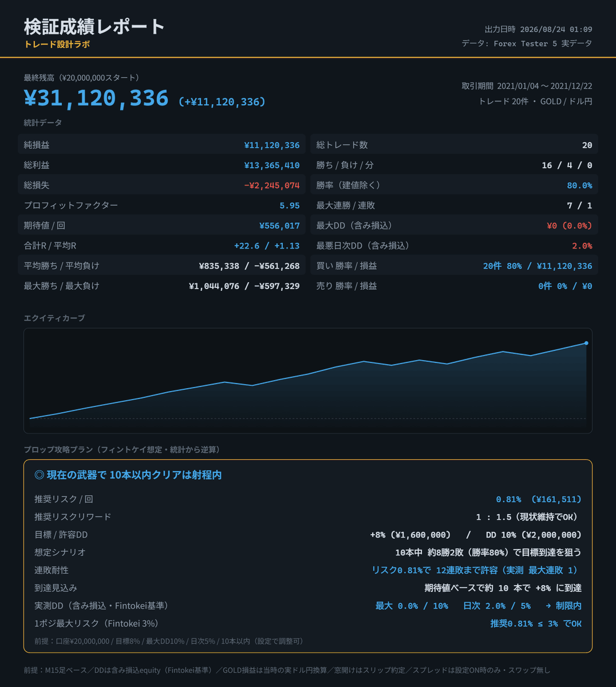
Task: Click the 最大 0.0% / 10% value
Action: pyautogui.click(x=412, y=606)
